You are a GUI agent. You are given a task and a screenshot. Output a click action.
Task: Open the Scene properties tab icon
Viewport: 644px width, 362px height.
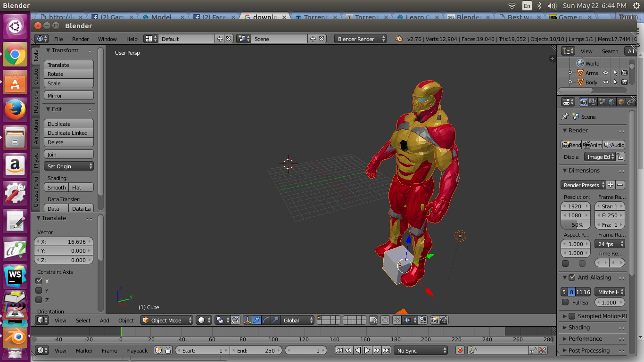point(602,102)
